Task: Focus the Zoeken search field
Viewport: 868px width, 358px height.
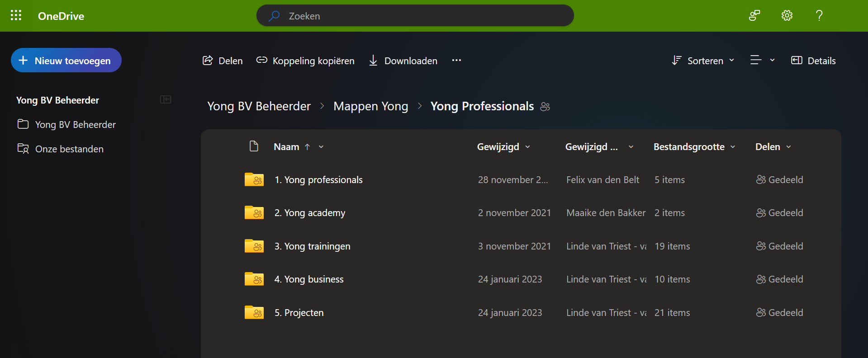Action: (x=415, y=16)
